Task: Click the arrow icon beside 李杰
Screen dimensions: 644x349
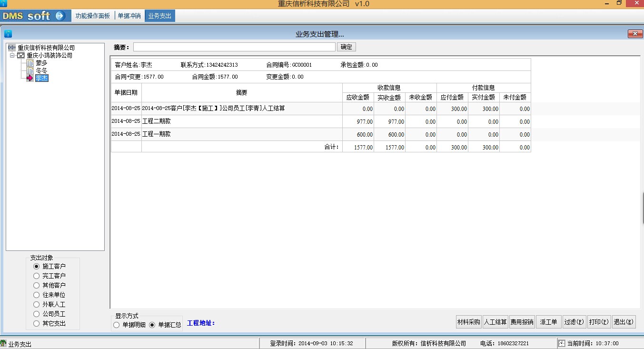Action: click(30, 78)
